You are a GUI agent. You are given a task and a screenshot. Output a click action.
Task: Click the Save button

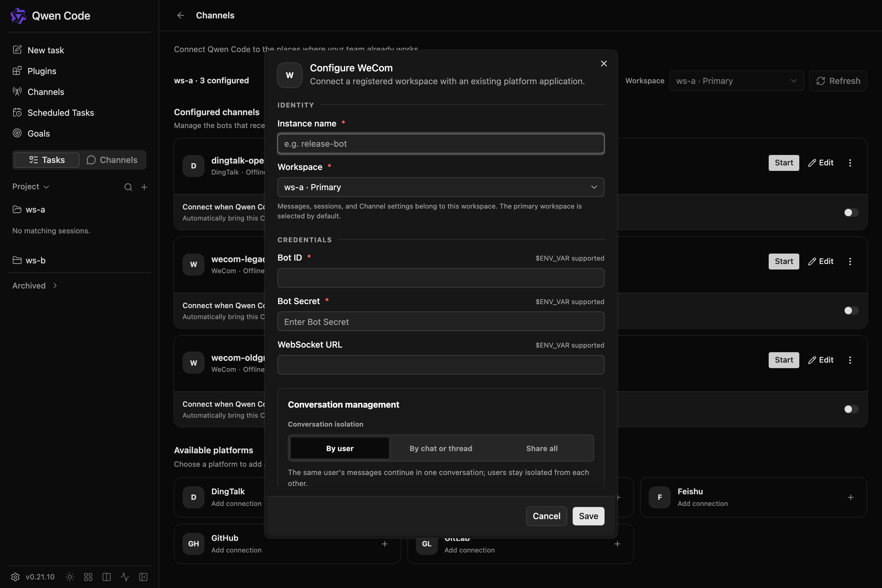(588, 516)
